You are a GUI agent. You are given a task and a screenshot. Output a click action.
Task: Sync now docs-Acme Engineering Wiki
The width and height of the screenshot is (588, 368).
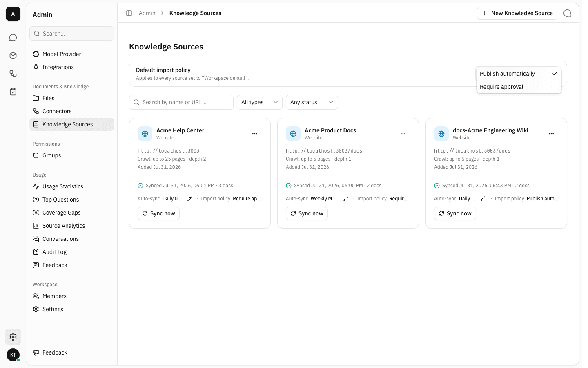tap(455, 213)
